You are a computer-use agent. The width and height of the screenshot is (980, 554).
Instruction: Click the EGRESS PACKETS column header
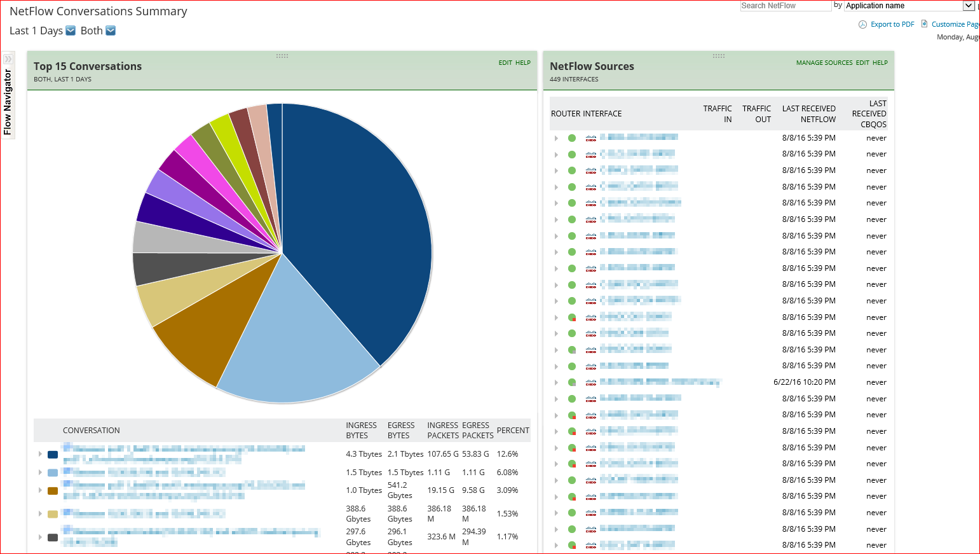tap(478, 431)
